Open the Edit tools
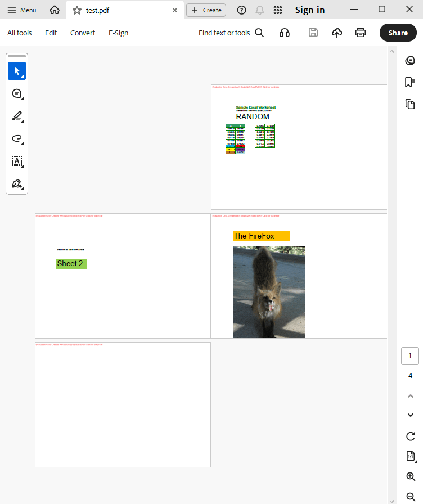 tap(51, 33)
